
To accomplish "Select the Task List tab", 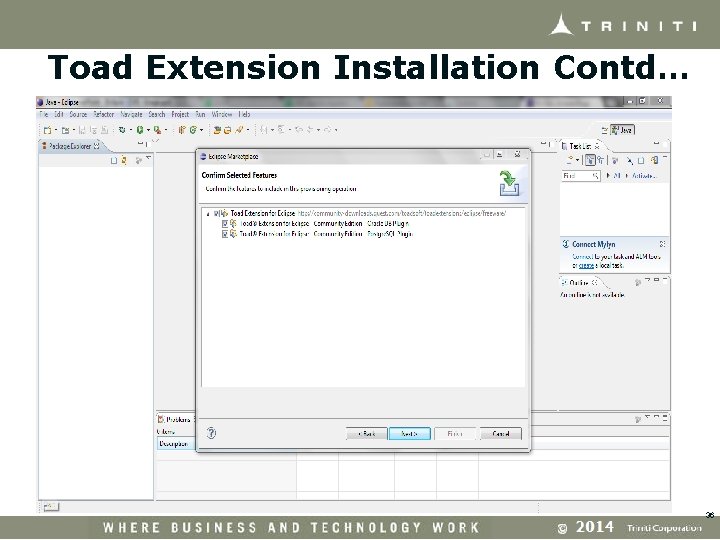I will pos(581,146).
